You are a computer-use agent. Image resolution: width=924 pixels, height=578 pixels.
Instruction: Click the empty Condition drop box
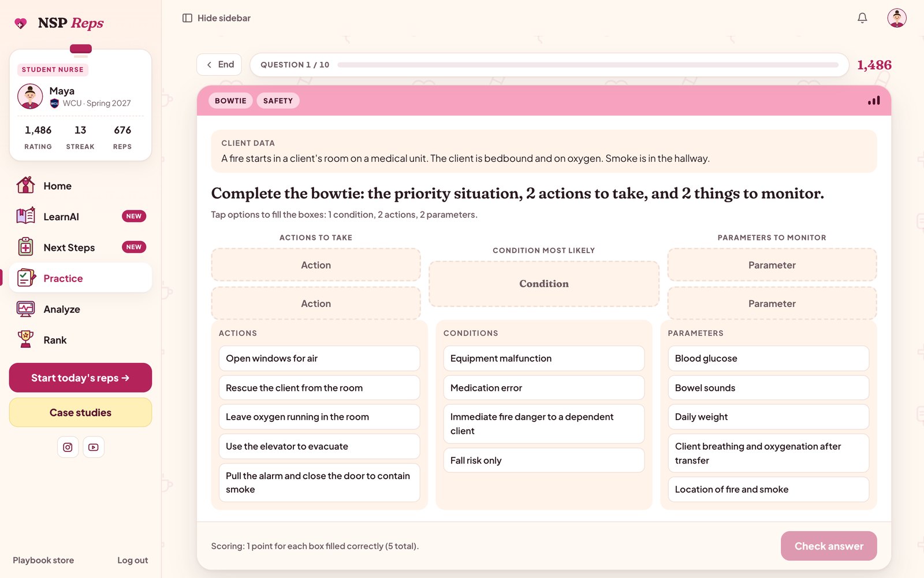[x=543, y=284]
